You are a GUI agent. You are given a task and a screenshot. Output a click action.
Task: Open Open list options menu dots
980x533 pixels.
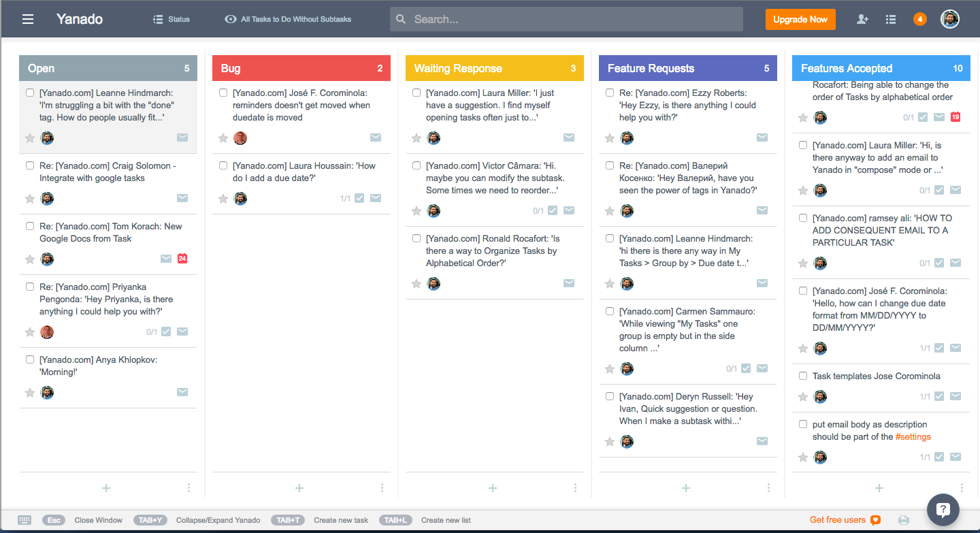[189, 487]
